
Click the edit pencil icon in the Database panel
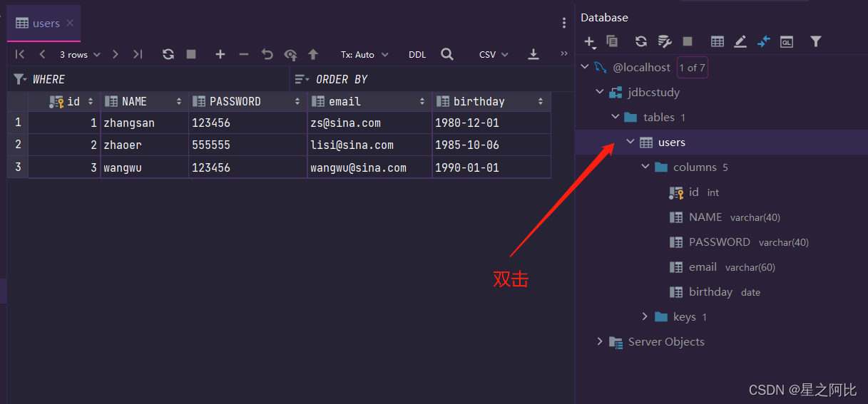(740, 41)
